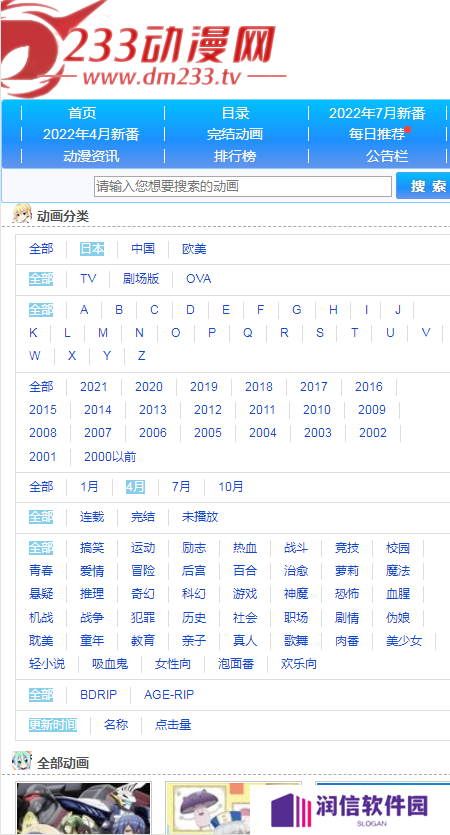Filter by 2000以前 years
This screenshot has width=450, height=835.
pos(110,456)
